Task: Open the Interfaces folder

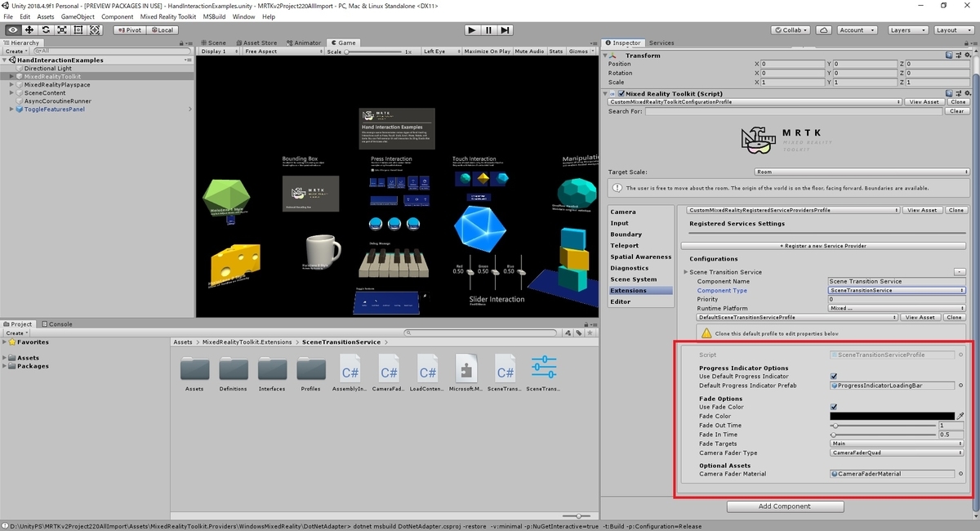Action: 272,368
